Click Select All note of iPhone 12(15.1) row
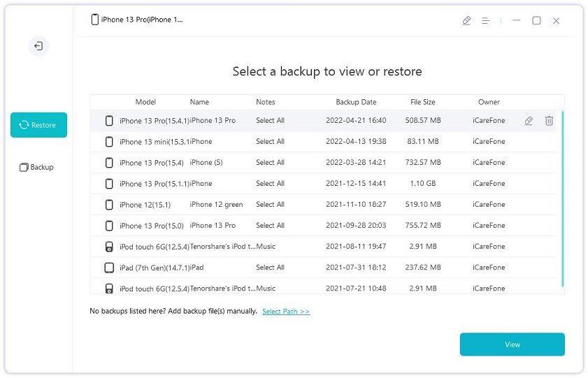Image resolution: width=588 pixels, height=378 pixels. (270, 204)
